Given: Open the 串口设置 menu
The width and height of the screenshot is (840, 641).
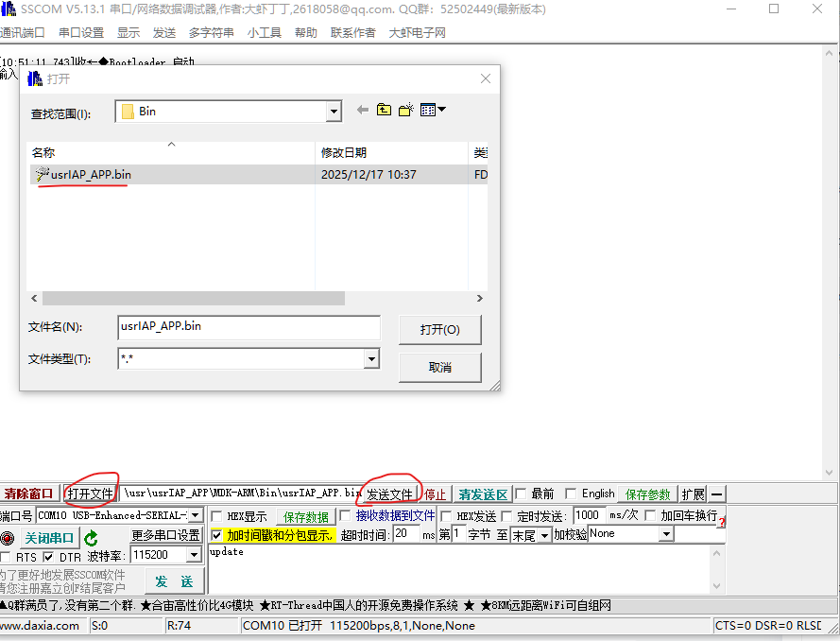Looking at the screenshot, I should tap(81, 33).
